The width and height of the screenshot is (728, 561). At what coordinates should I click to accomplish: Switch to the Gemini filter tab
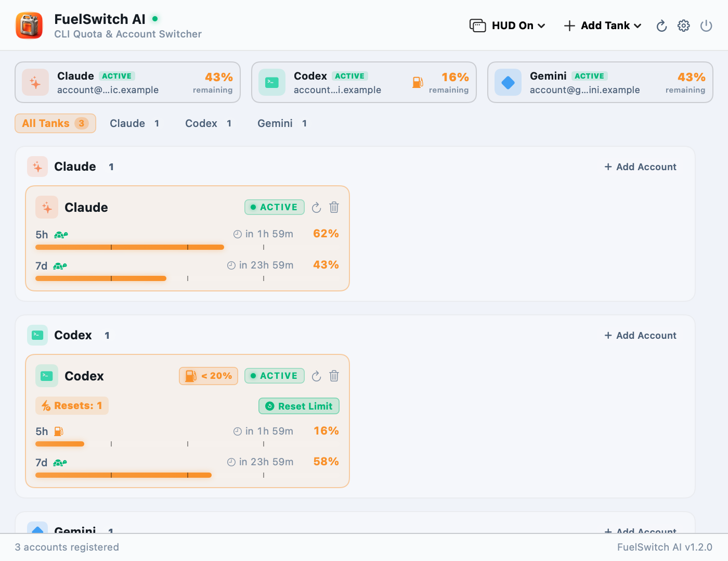(x=282, y=123)
